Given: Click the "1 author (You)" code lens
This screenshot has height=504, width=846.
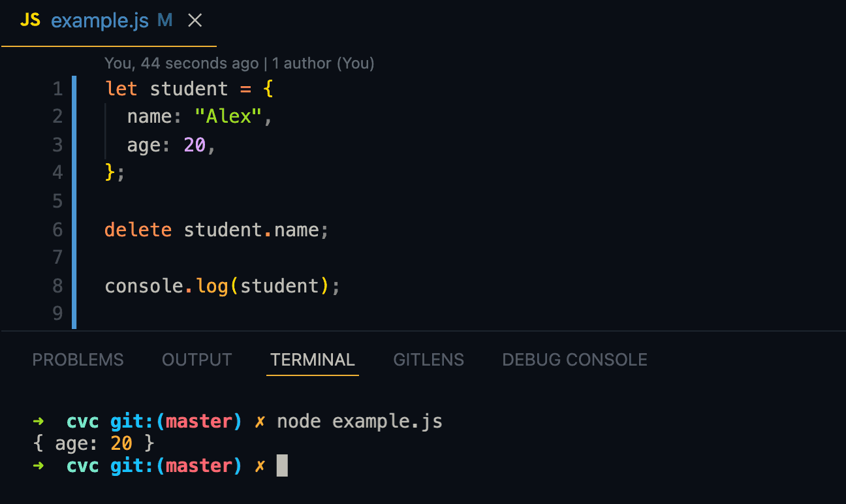Looking at the screenshot, I should coord(323,63).
